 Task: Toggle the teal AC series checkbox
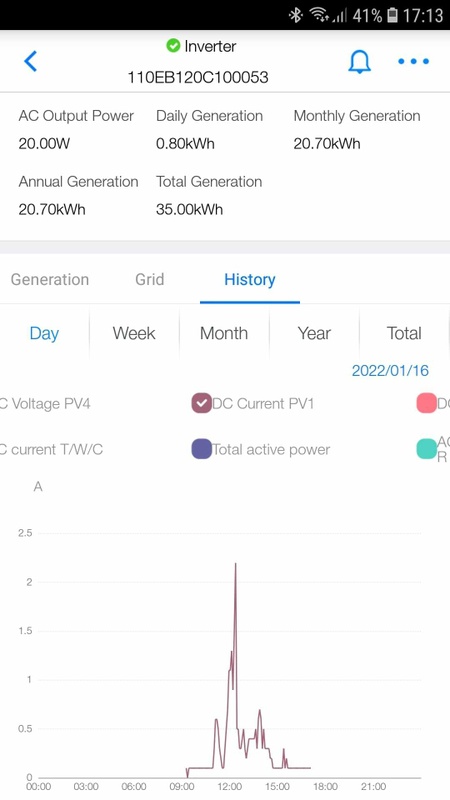coord(427,449)
